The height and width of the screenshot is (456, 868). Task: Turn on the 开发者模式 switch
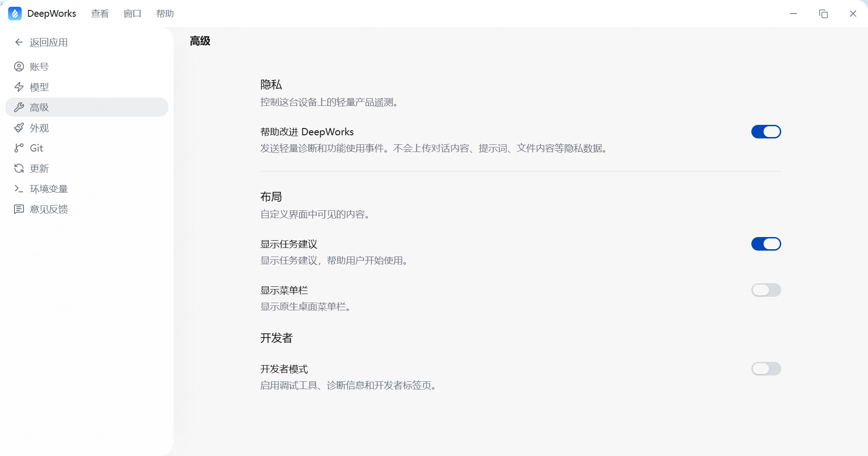tap(766, 369)
